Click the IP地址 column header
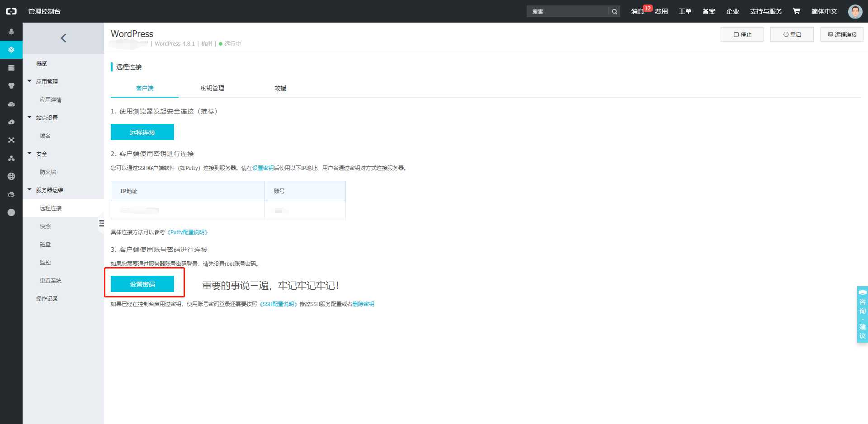The height and width of the screenshot is (424, 868). coord(188,191)
